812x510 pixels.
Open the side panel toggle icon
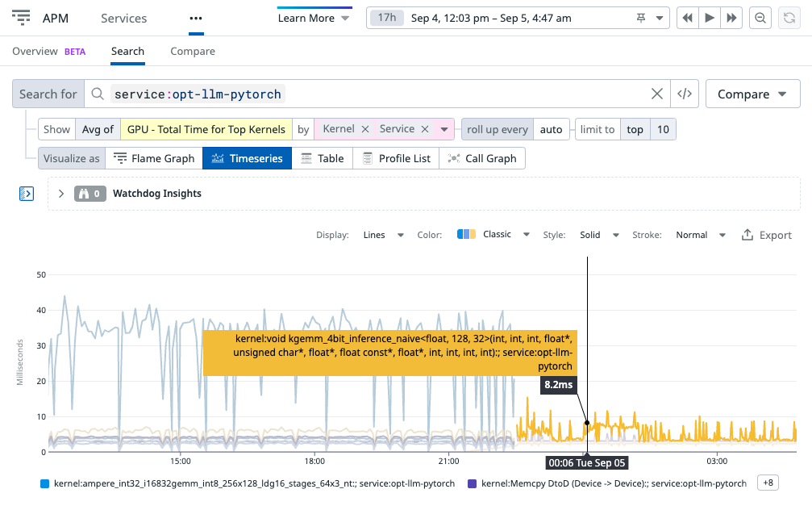(27, 194)
